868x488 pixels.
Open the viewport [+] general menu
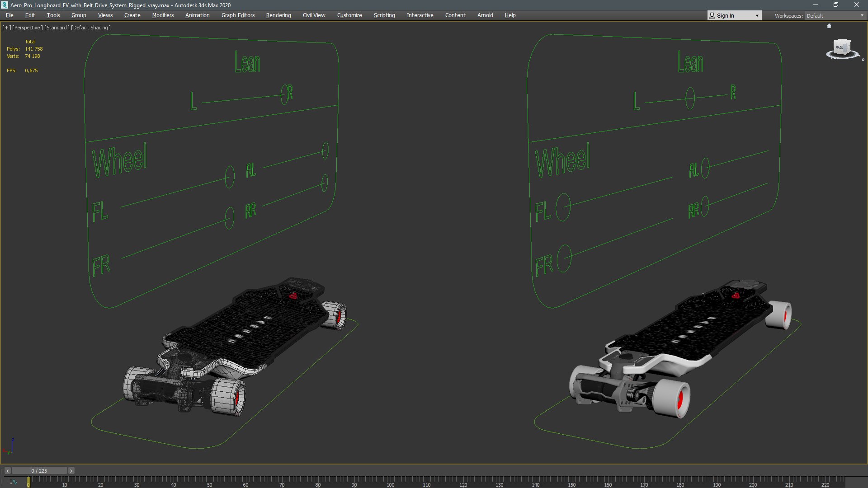6,28
